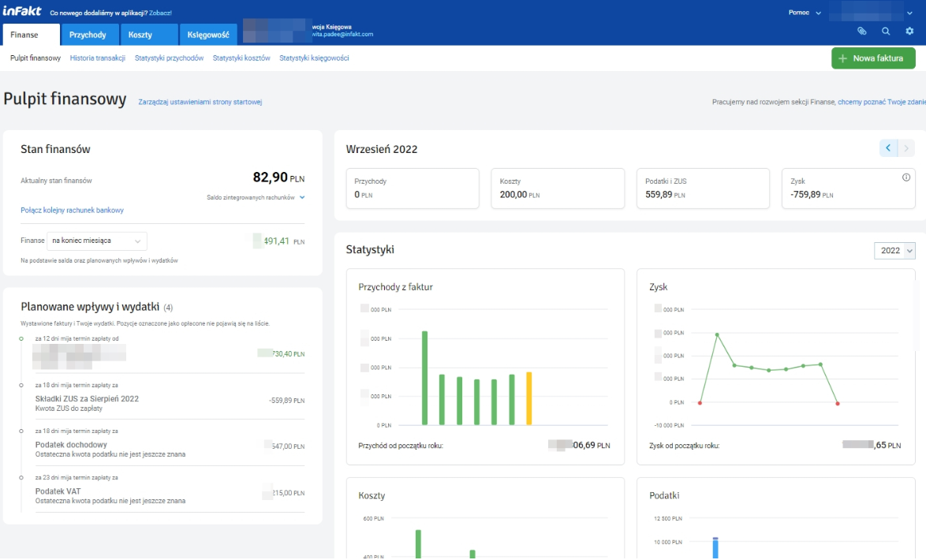Open the statistics year 2022 dropdown
The width and height of the screenshot is (926, 560).
pos(894,250)
